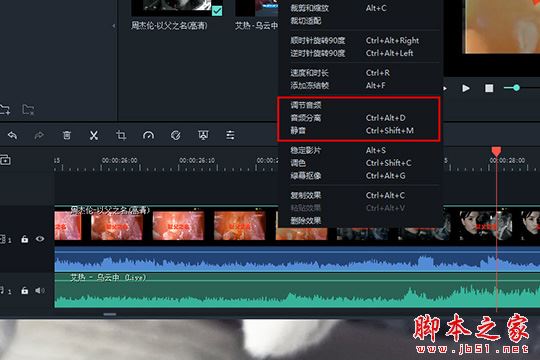
Task: Click the Add track icon beside ruler
Action: point(6,160)
